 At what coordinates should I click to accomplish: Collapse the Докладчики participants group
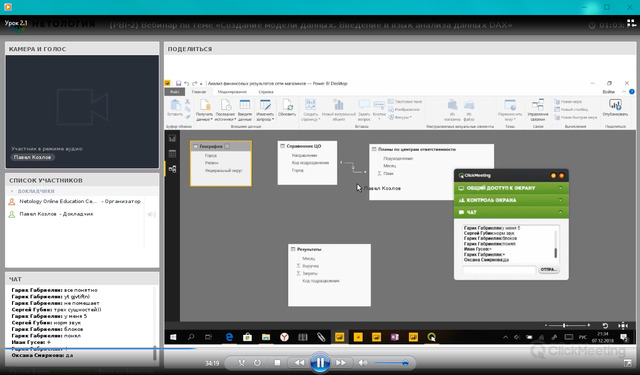tap(12, 191)
